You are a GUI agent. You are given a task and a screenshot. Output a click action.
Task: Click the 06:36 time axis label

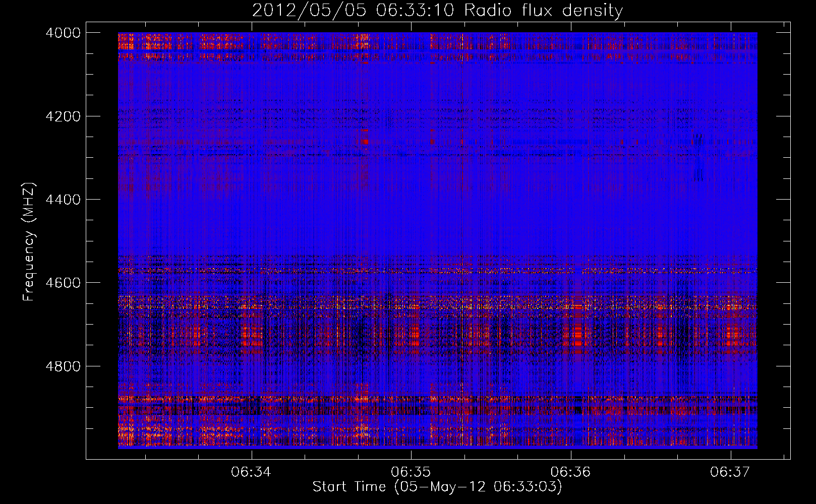[570, 472]
